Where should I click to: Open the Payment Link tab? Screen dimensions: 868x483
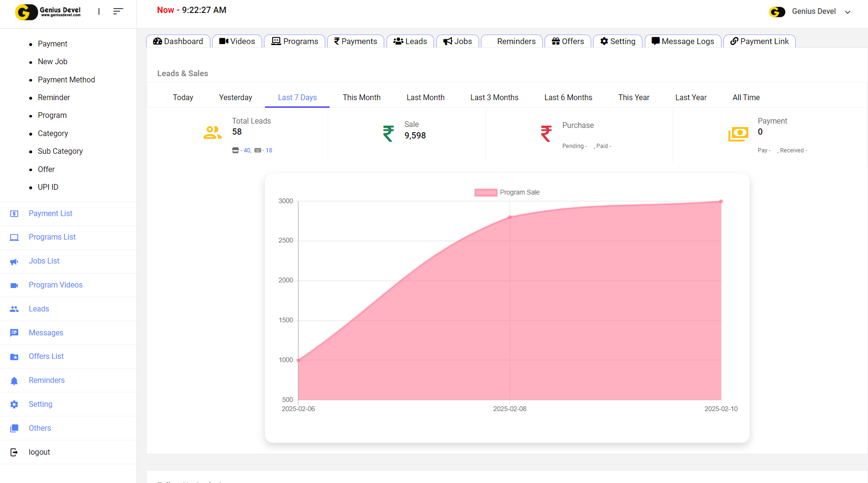tap(759, 42)
